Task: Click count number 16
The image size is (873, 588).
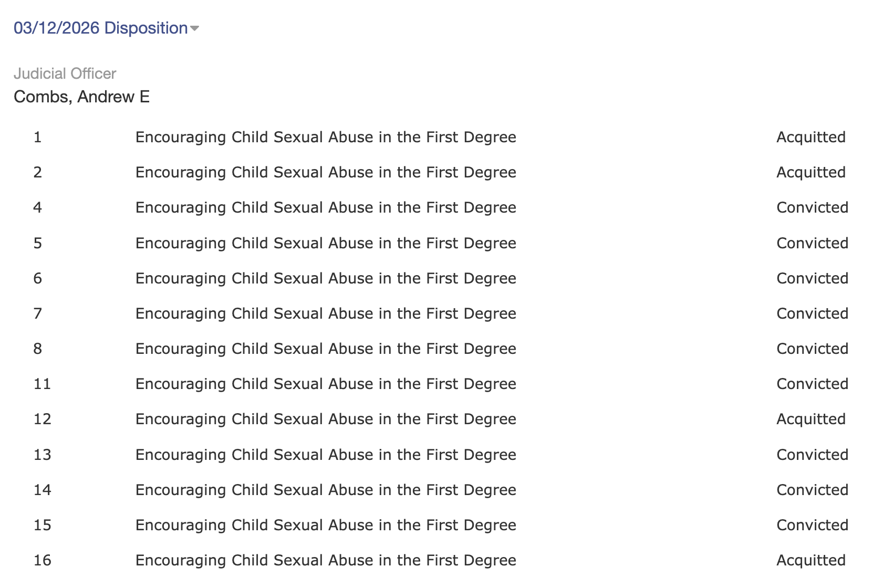Action: [42, 560]
